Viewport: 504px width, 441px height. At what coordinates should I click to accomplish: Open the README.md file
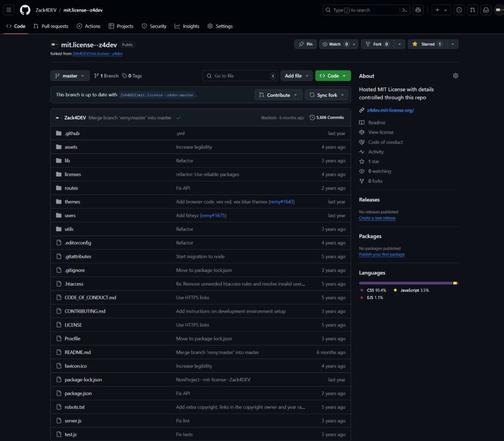point(77,352)
